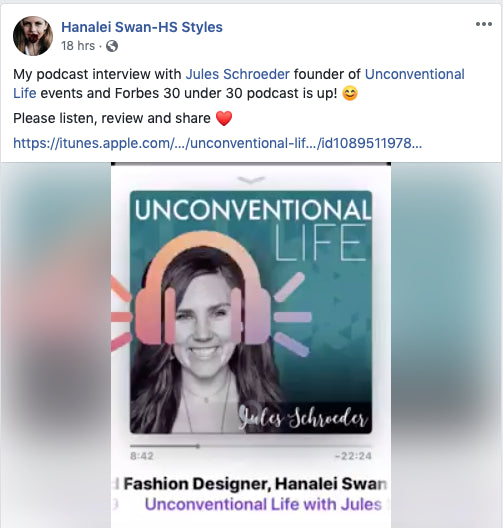This screenshot has height=528, width=503.
Task: Click the smiling face emoji
Action: click(x=350, y=93)
